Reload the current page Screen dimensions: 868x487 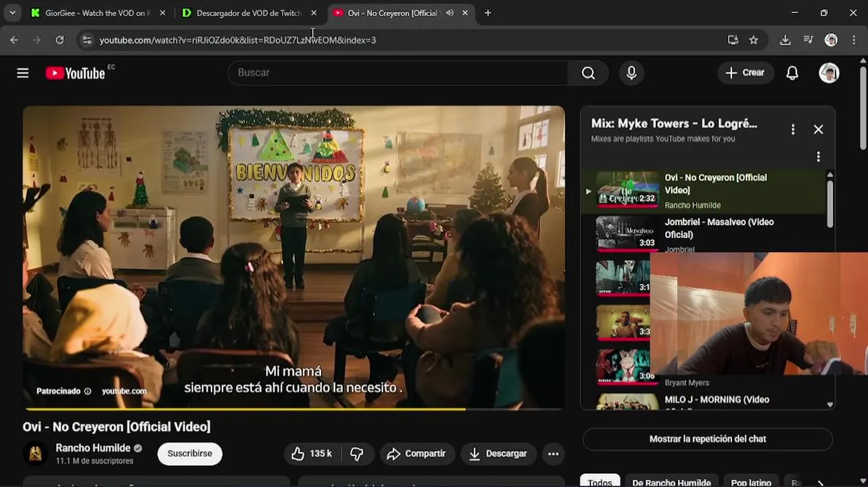[x=59, y=40]
